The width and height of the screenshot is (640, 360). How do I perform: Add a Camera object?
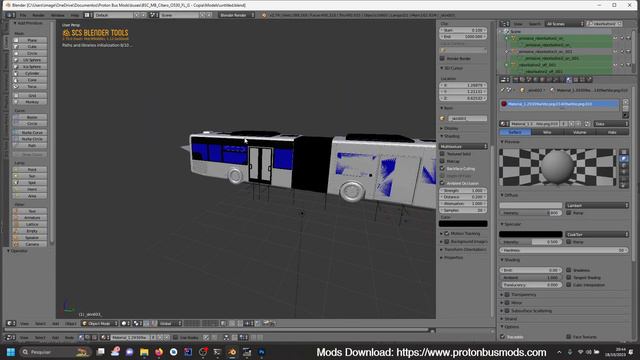30,244
